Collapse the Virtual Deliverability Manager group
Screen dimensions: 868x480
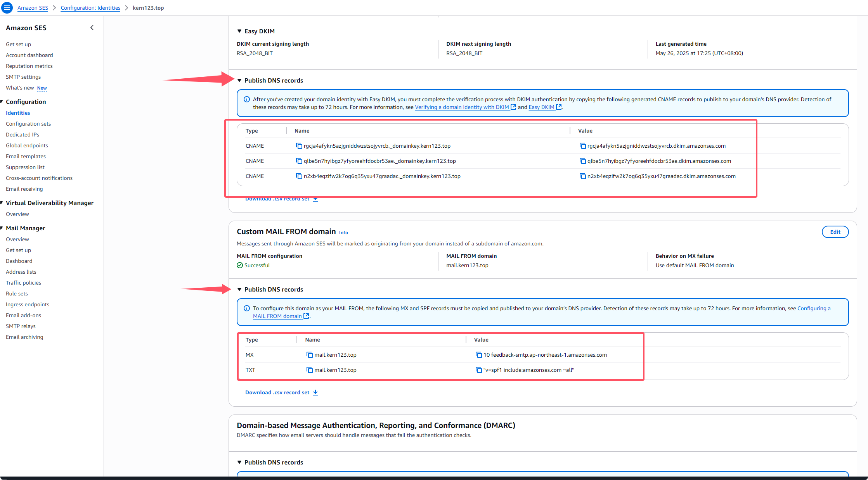tap(2, 203)
